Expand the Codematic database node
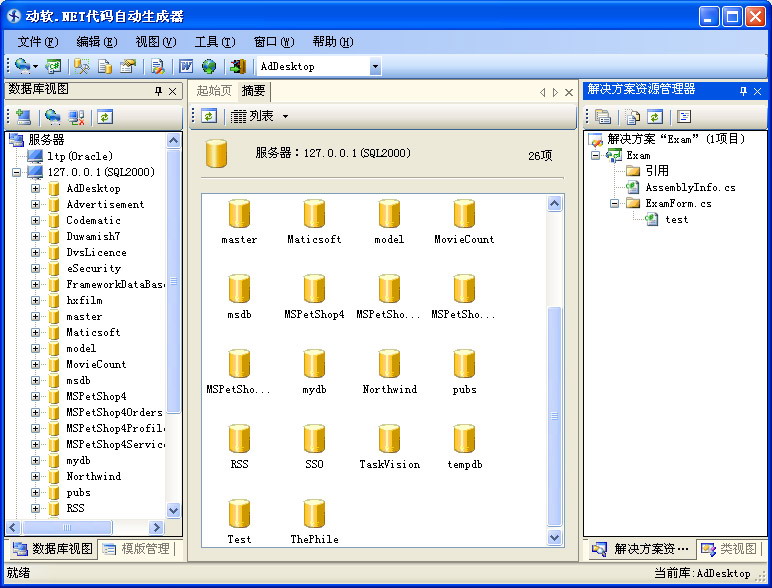 (x=35, y=221)
